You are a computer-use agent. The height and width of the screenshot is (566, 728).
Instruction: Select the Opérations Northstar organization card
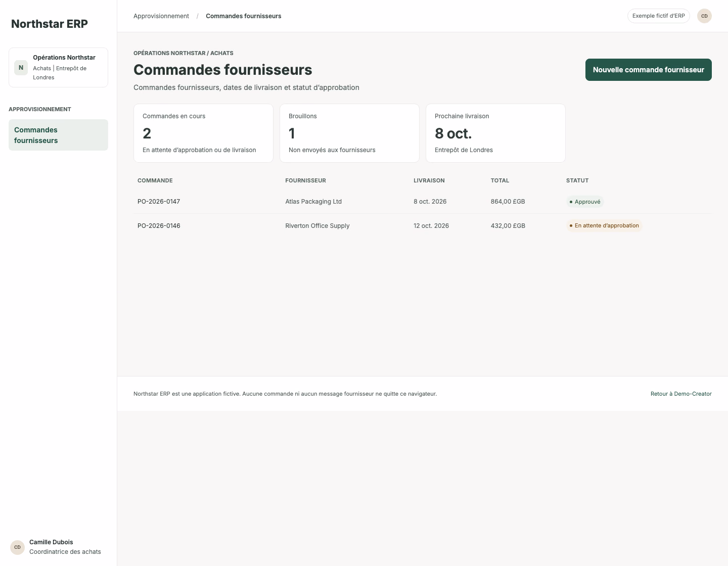58,67
